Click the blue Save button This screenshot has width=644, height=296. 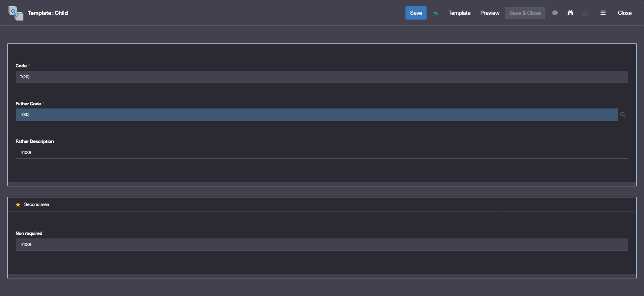416,13
